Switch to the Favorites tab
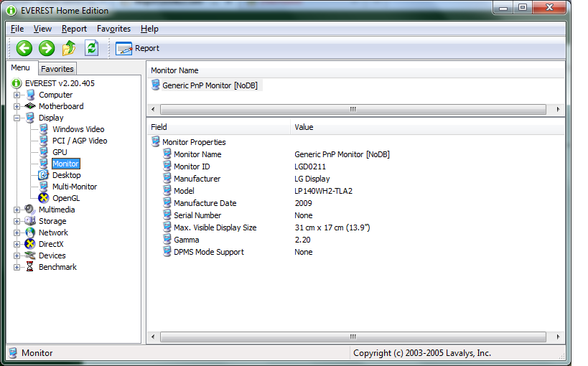 pyautogui.click(x=57, y=69)
